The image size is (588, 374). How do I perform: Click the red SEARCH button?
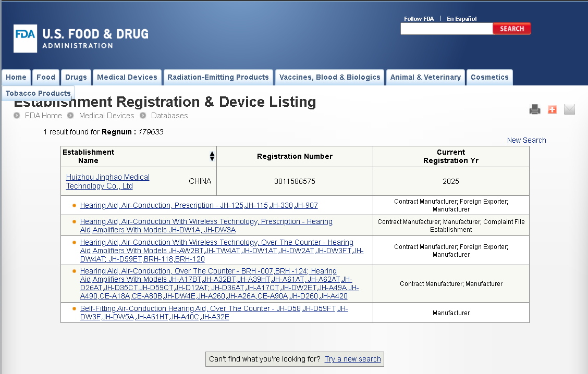point(511,29)
